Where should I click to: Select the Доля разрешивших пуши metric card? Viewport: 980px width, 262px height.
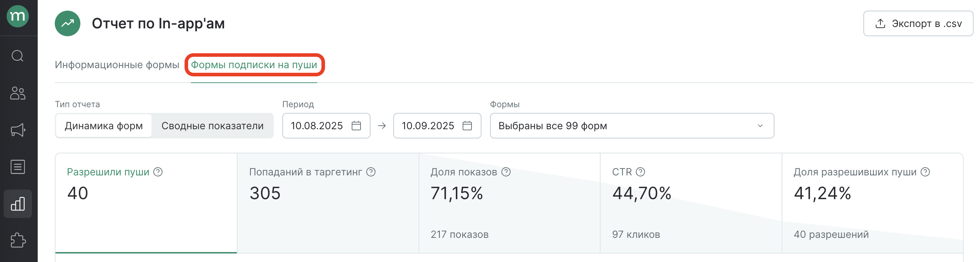tap(872, 203)
